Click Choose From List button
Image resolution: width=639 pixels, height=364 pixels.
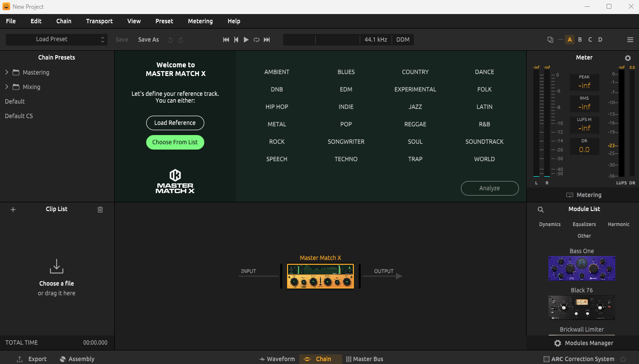(x=175, y=142)
